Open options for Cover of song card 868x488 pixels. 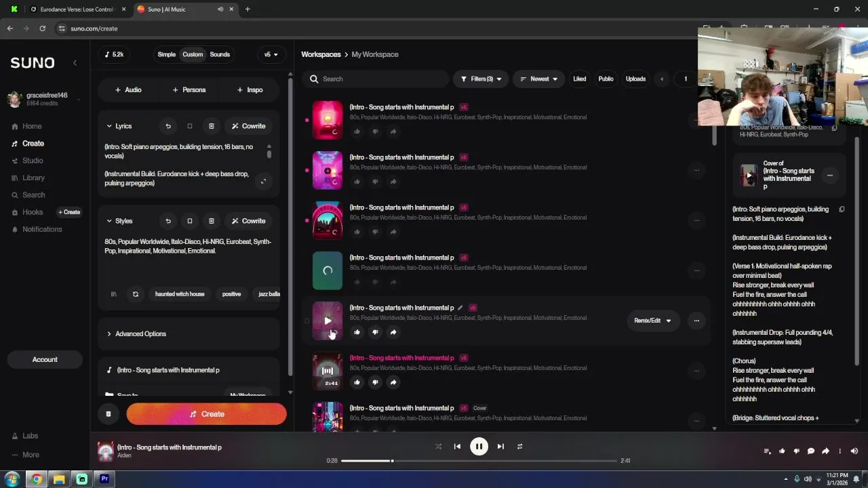829,176
